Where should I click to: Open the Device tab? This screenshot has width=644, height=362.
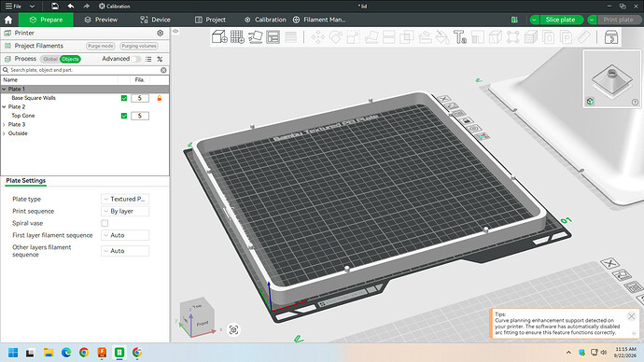point(155,20)
